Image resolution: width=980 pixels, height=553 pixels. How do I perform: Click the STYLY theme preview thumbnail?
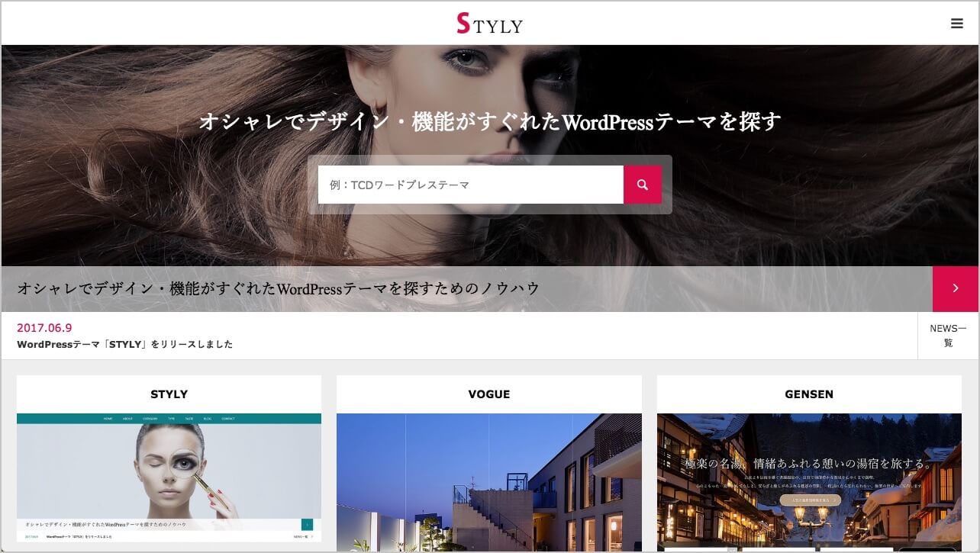point(169,477)
